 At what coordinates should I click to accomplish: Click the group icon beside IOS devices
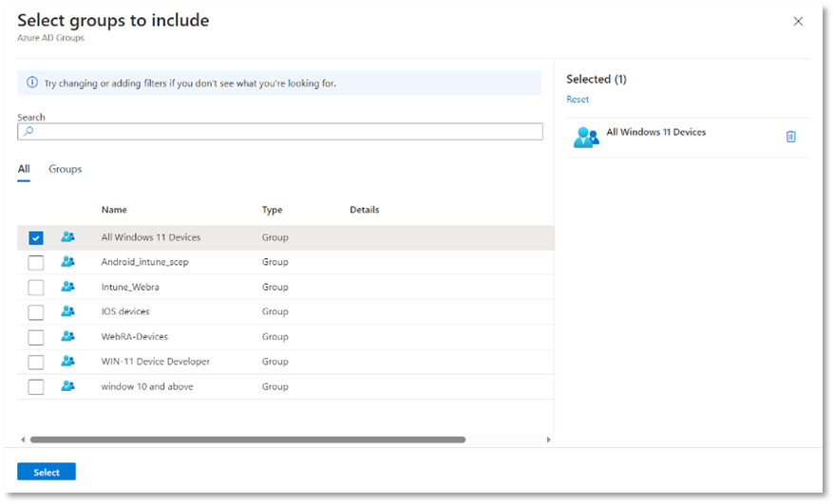(x=67, y=311)
